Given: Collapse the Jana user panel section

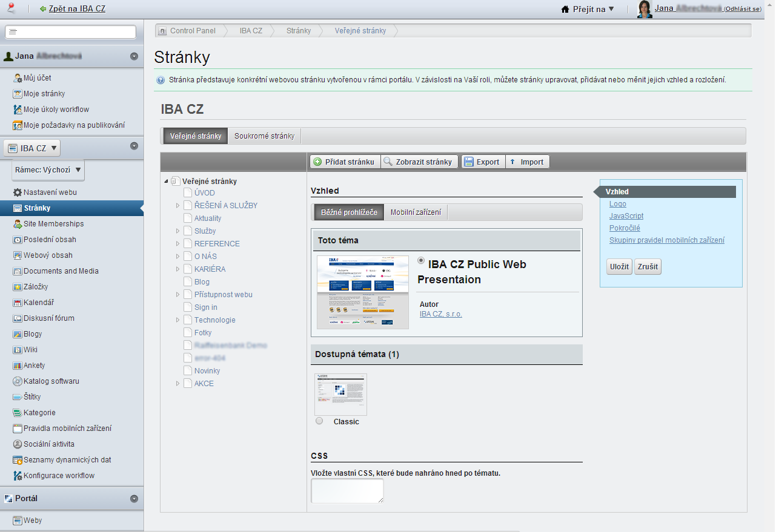Looking at the screenshot, I should pos(134,56).
